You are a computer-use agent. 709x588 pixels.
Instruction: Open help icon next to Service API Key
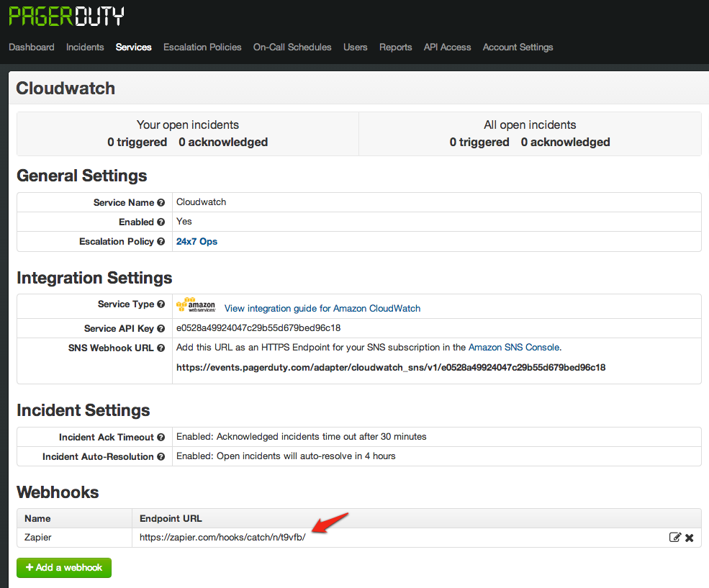161,329
